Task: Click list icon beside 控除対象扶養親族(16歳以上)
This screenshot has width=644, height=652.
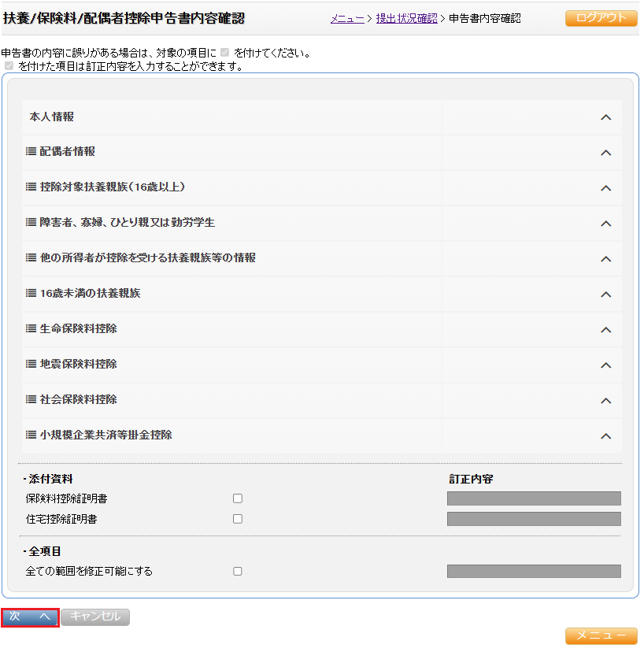Action: (x=31, y=187)
